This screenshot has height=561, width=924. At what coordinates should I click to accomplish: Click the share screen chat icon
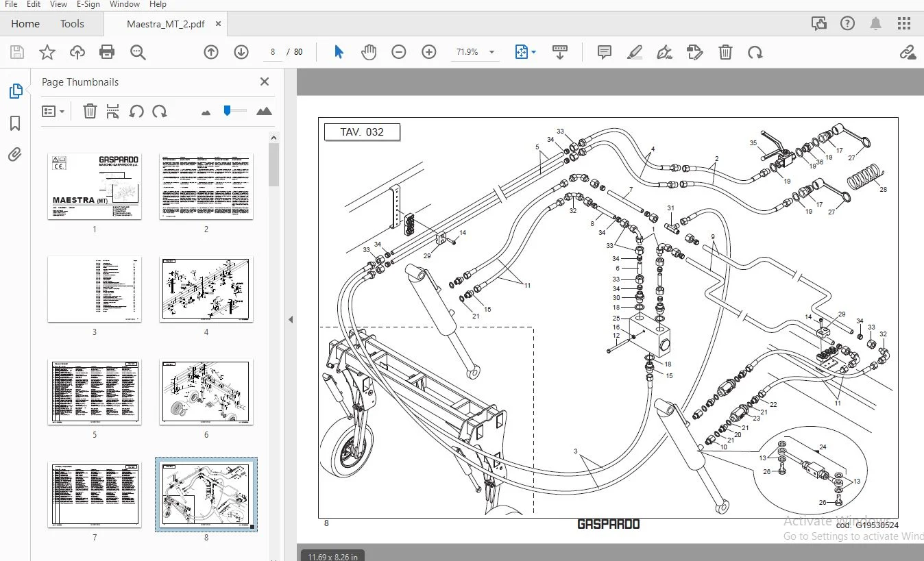tap(818, 24)
